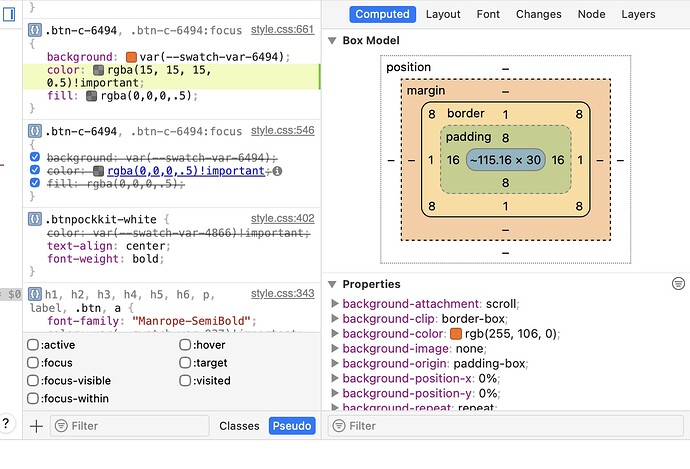Viewport: 690px width, 469px height.
Task: Enable the :focus-visible pseudo-class
Action: point(33,380)
